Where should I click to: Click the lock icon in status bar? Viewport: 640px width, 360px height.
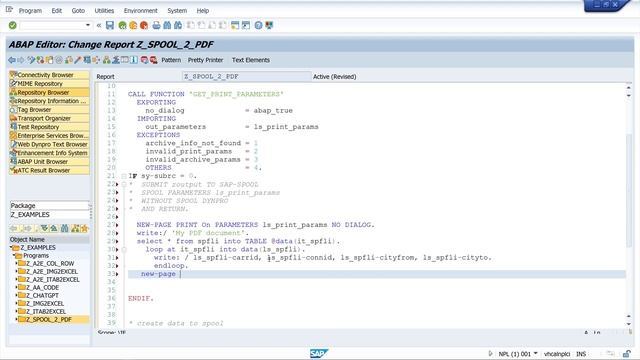pyautogui.click(x=626, y=353)
